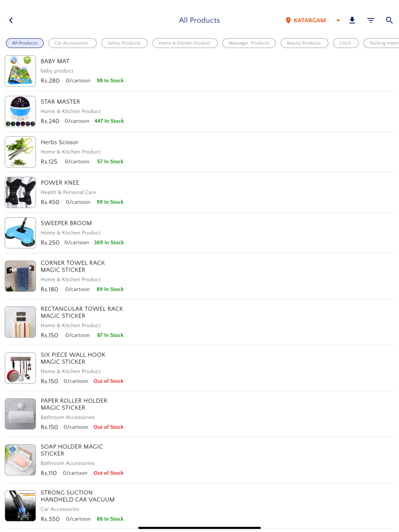Click the download icon in header

(x=352, y=20)
